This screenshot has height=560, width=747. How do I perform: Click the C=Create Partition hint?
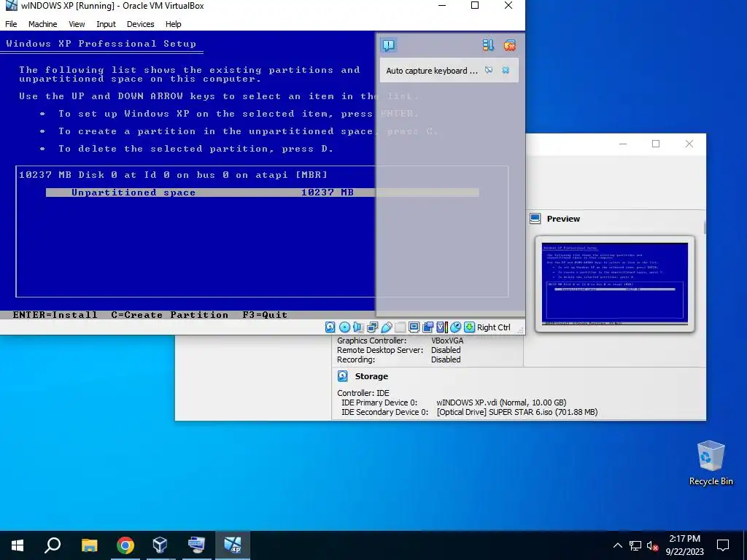coord(169,315)
